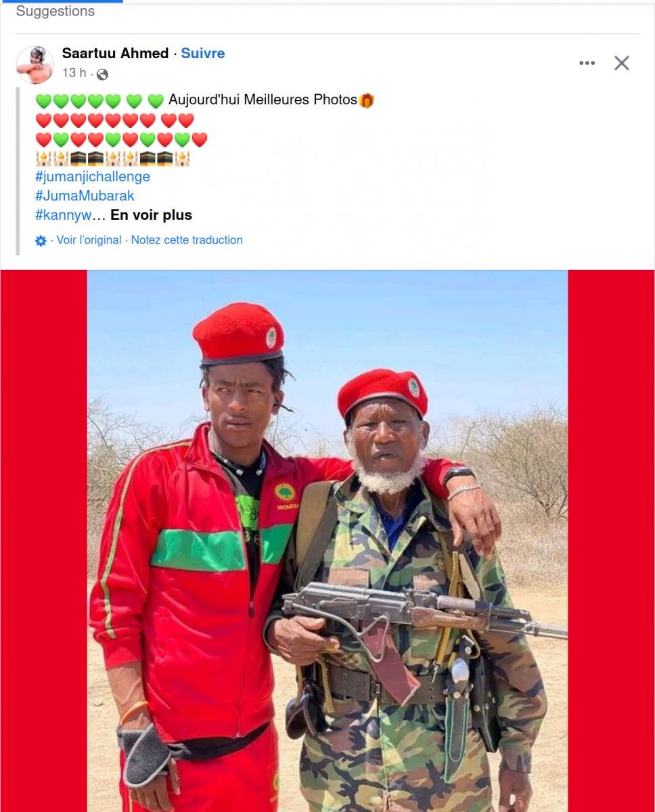Open the three-dots post options menu
Viewport: 655px width, 812px height.
(x=587, y=63)
